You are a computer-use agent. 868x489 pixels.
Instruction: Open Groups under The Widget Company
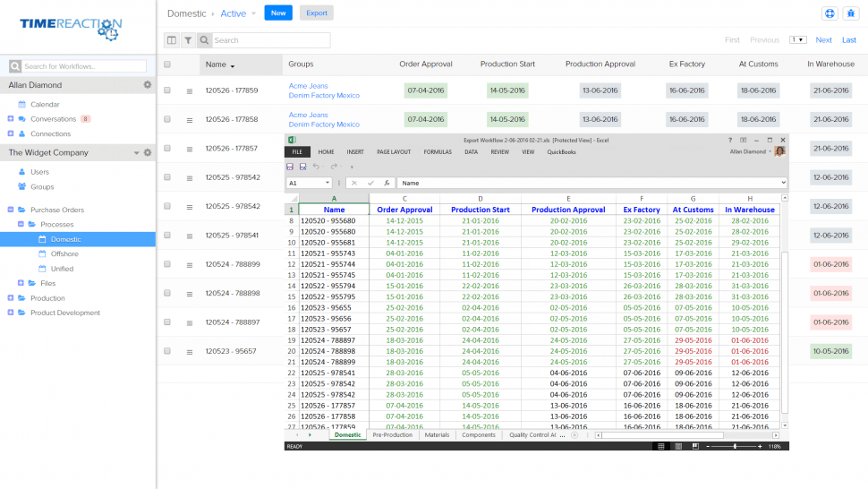point(42,186)
